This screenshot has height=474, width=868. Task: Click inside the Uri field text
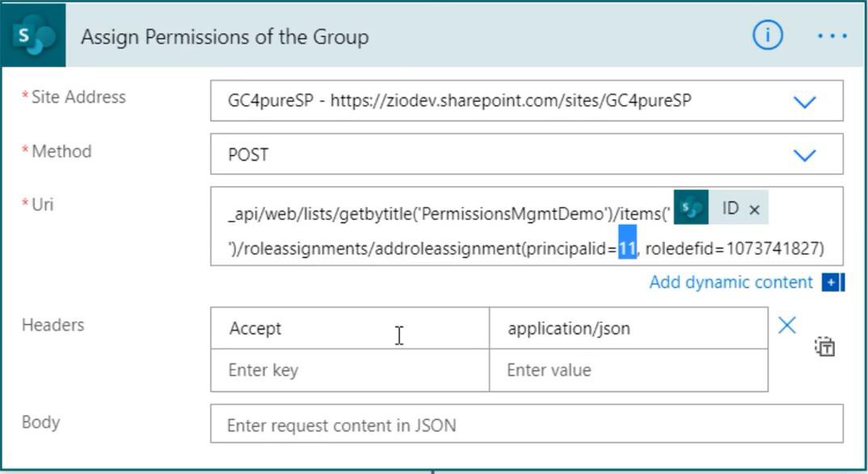click(x=526, y=226)
